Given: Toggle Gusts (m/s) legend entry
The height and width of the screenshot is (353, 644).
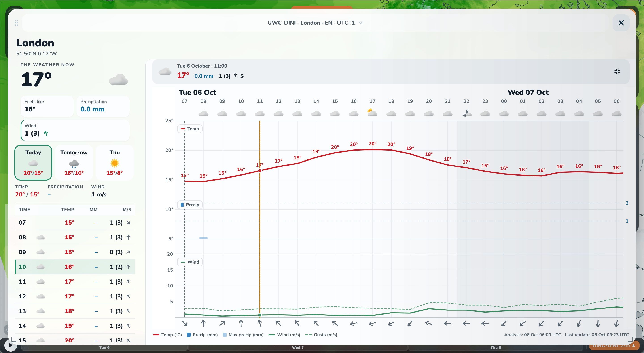Looking at the screenshot, I should (x=321, y=335).
